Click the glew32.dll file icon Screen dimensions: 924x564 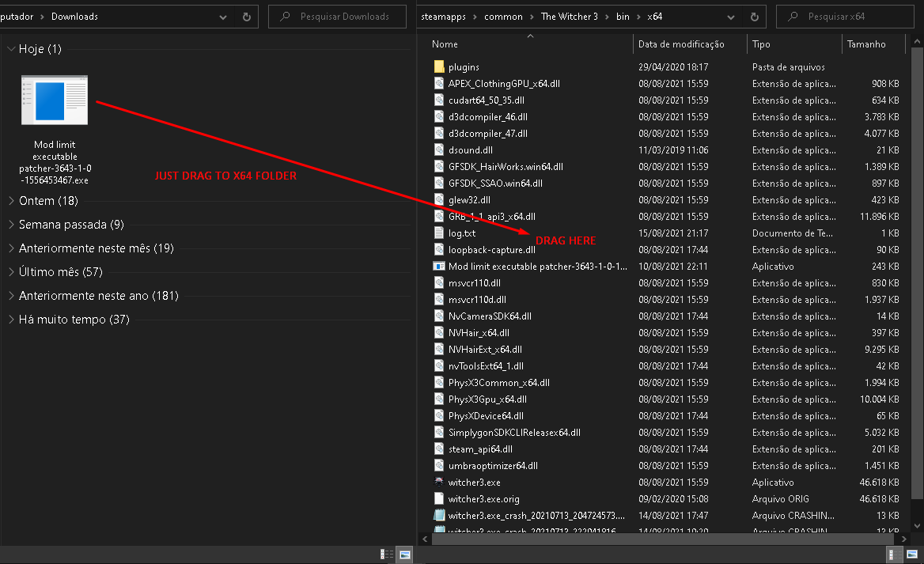[439, 199]
